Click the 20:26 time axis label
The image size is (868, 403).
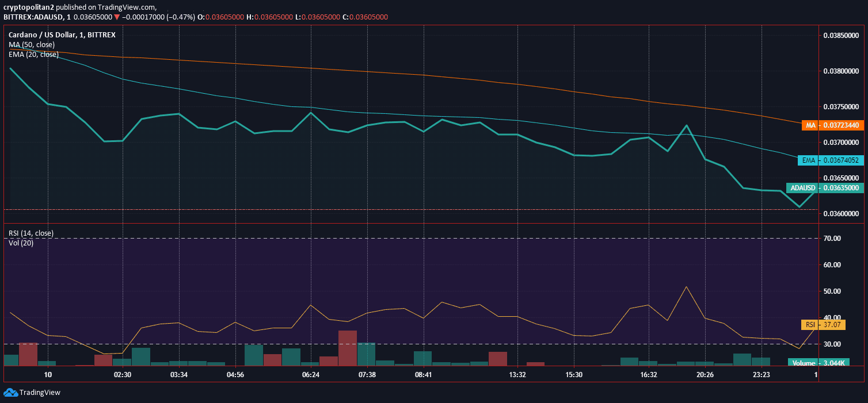(705, 375)
